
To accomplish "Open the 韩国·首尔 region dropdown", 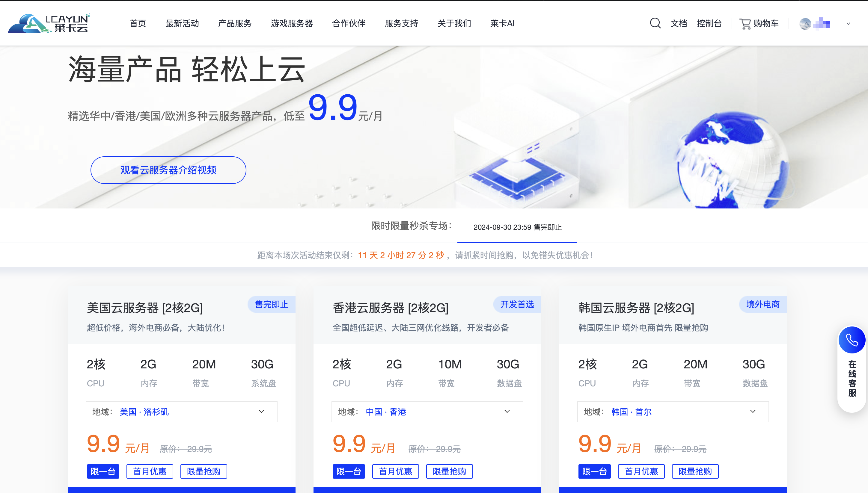I will tap(673, 412).
